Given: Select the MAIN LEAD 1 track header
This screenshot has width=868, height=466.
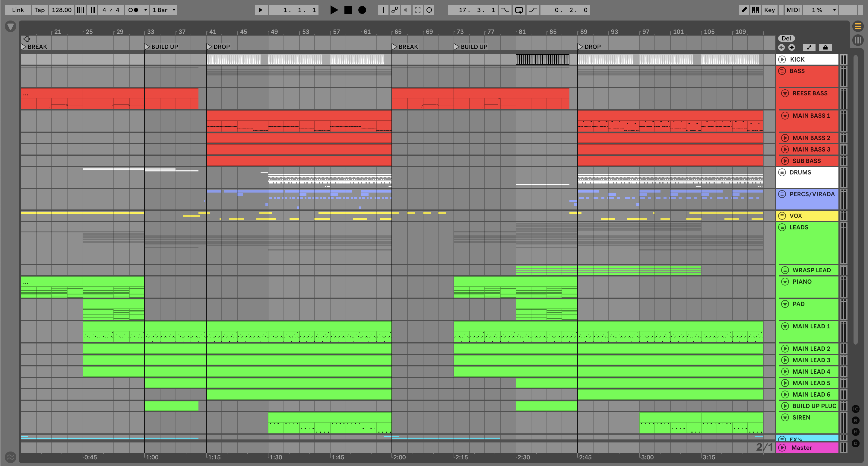Looking at the screenshot, I should tap(809, 331).
